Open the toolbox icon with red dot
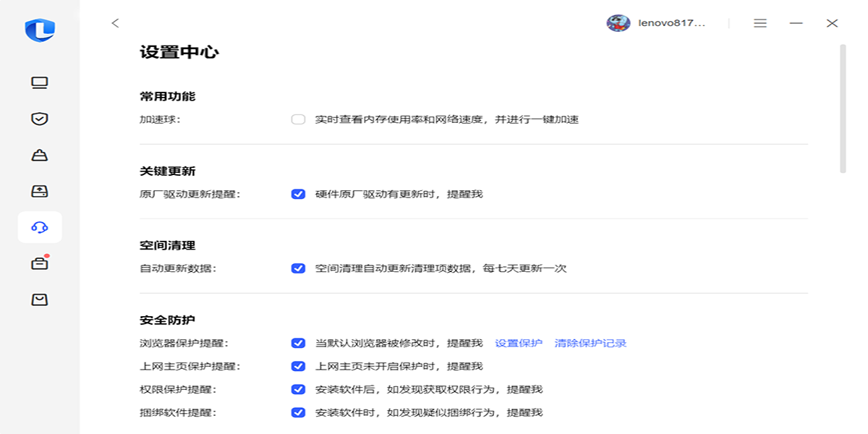This screenshot has height=434, width=868. tap(40, 263)
